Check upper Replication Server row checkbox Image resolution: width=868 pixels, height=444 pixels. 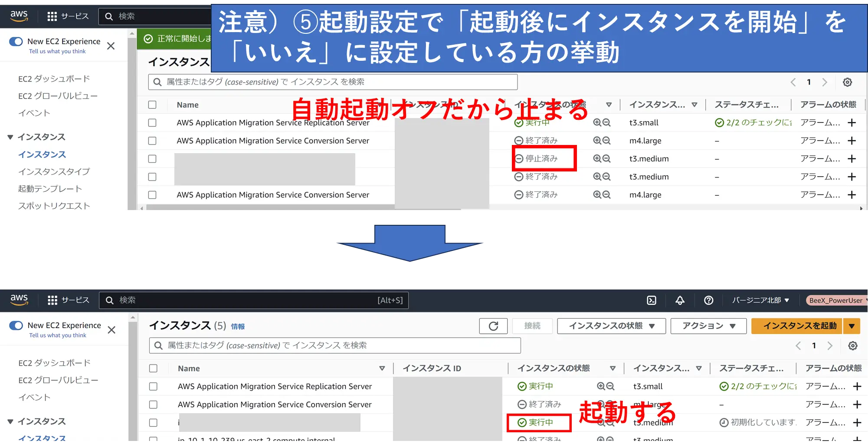click(x=152, y=123)
